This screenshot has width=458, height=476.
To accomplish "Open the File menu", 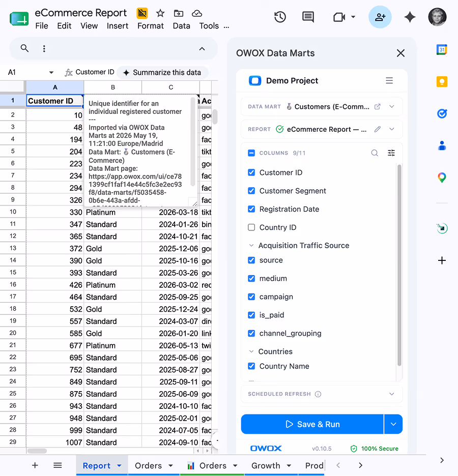I will [x=42, y=26].
